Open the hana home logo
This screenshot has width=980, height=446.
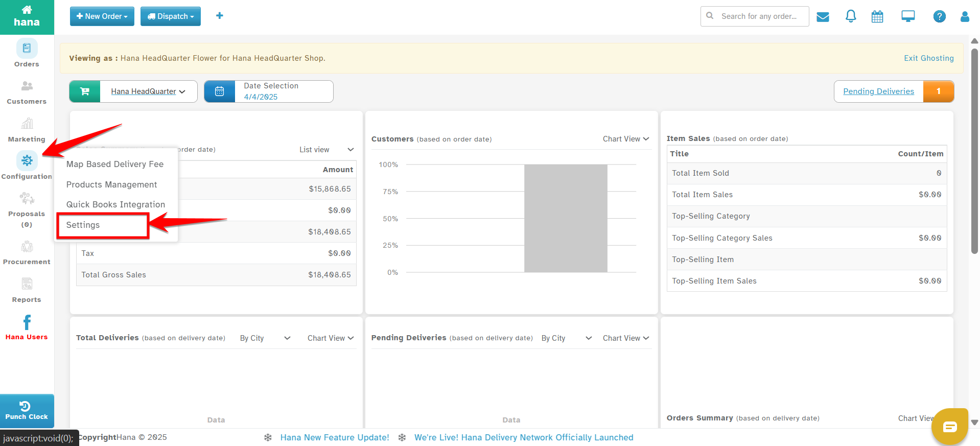27,17
